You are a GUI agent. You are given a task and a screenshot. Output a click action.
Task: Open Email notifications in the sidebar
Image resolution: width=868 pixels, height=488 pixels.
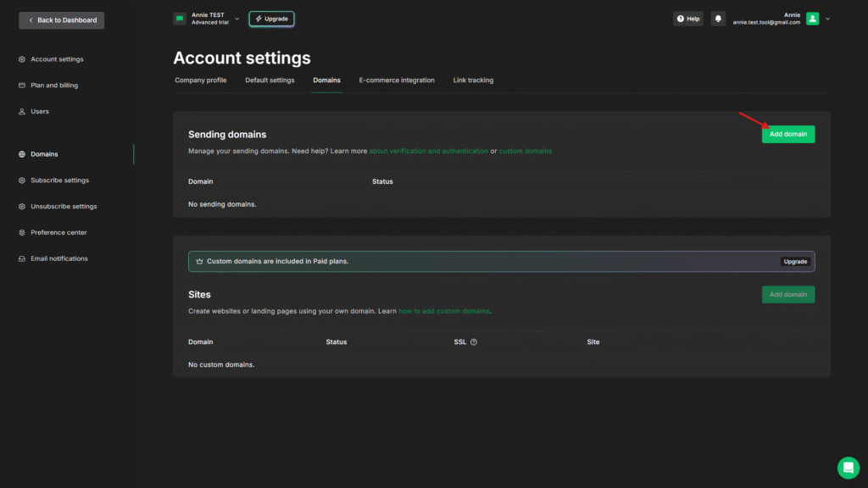coord(59,258)
